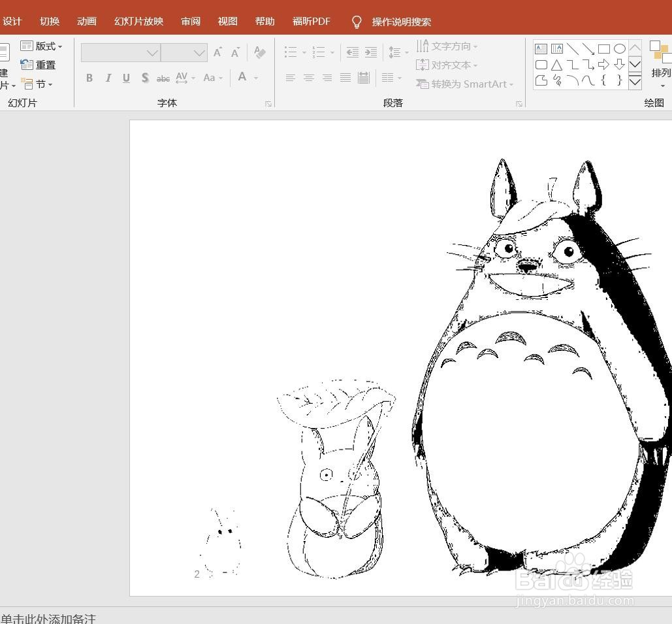Expand the full shapes gallery
Viewport: 672px width, 624px height.
[635, 82]
